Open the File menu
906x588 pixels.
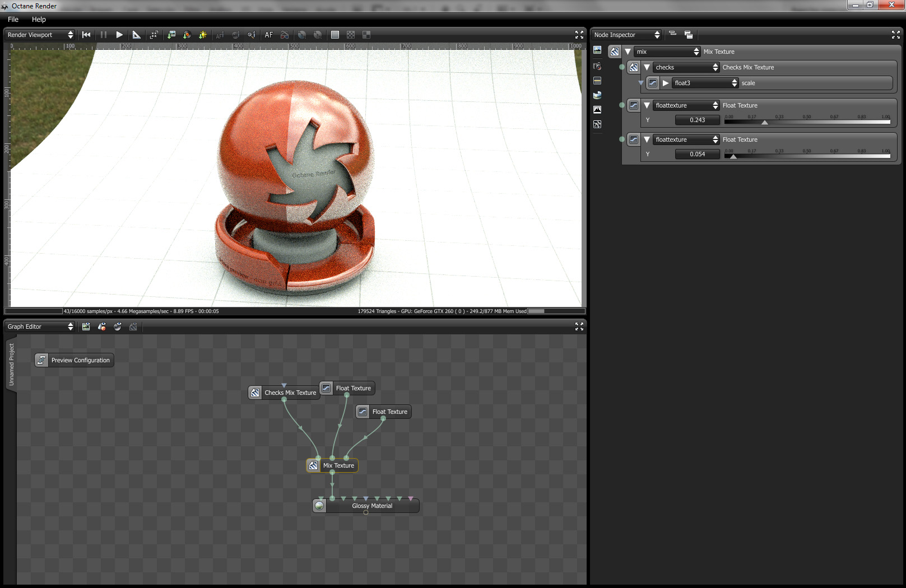click(13, 20)
